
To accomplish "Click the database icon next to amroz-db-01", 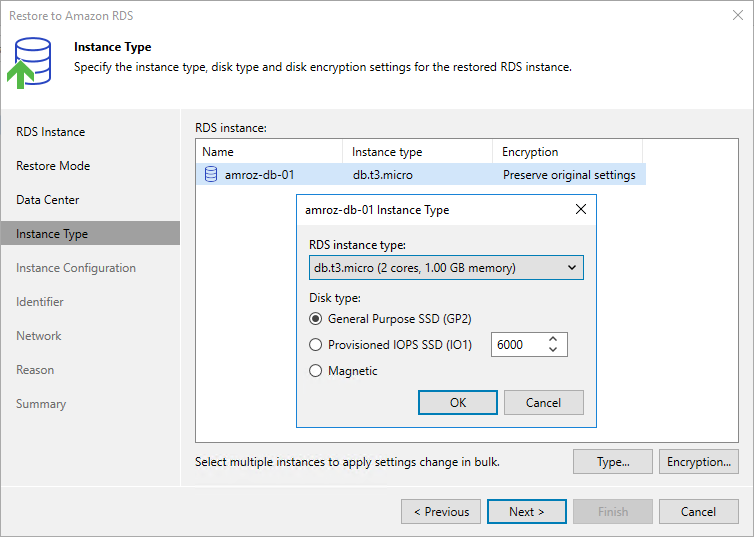I will tap(211, 175).
